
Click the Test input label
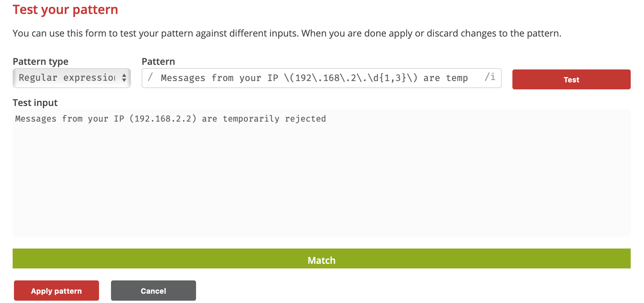pos(35,103)
